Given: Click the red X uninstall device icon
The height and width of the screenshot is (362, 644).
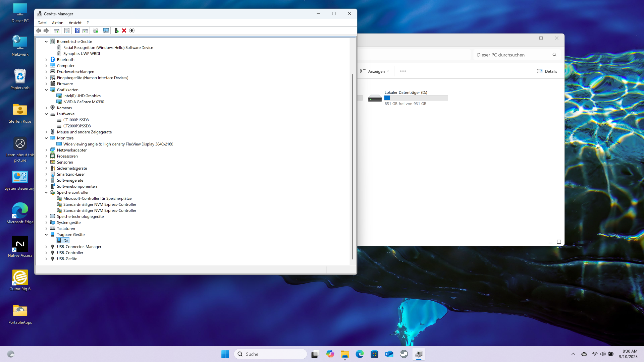Looking at the screenshot, I should (x=124, y=31).
